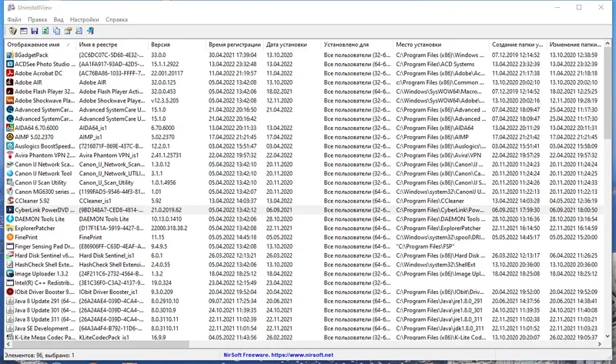Sort by the Дата установки column
This screenshot has width=616, height=364.
pos(292,45)
